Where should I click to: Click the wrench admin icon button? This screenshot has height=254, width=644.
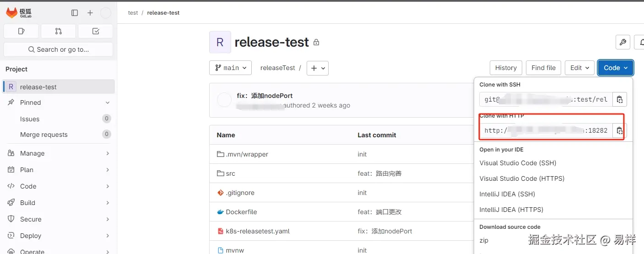[x=623, y=42]
